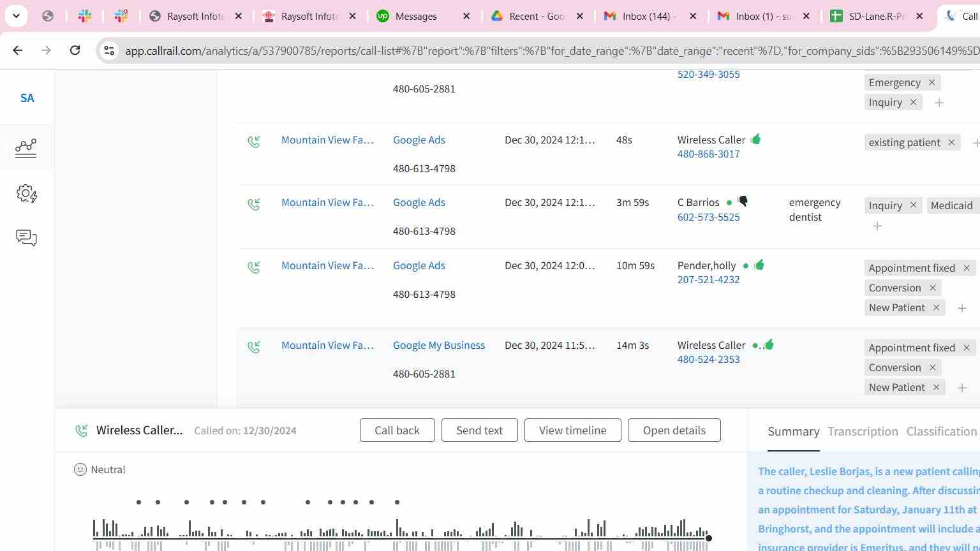Remove Conversion tag from Pender,holly call
Viewport: 980px width, 551px height.
click(933, 288)
